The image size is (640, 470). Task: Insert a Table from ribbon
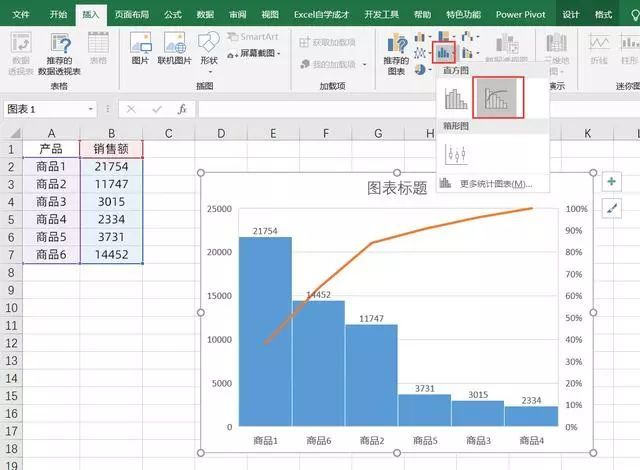98,48
